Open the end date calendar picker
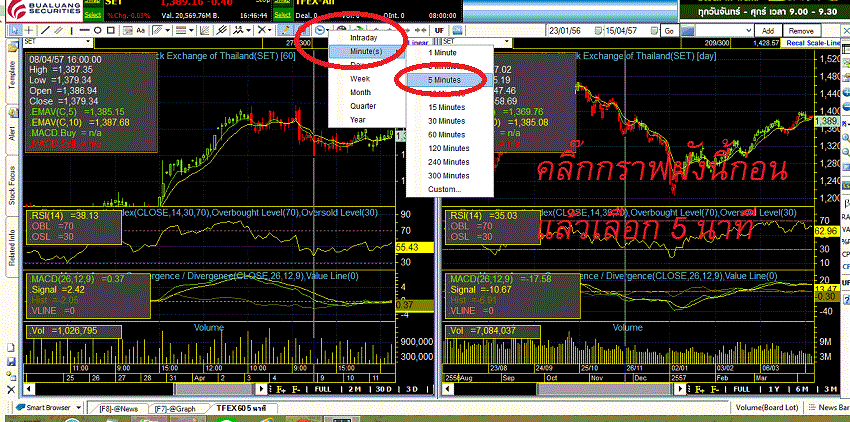Screen dimensions: 850x422 (654, 31)
